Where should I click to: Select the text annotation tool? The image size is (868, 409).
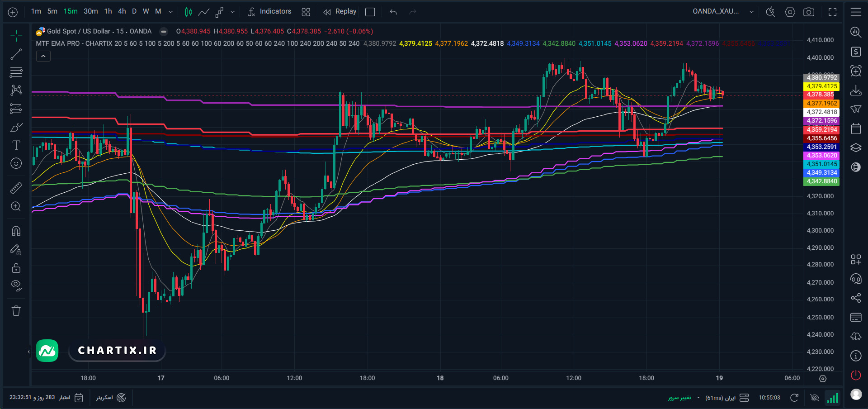click(x=16, y=145)
